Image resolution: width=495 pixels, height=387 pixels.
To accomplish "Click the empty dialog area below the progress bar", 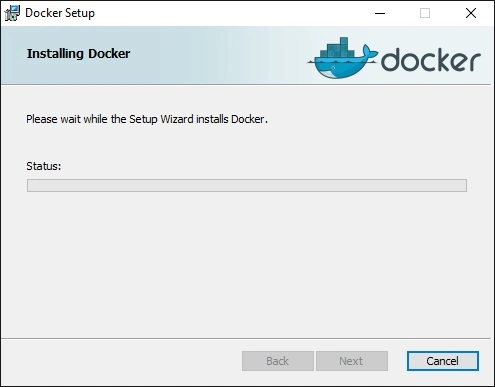I will click(x=247, y=263).
